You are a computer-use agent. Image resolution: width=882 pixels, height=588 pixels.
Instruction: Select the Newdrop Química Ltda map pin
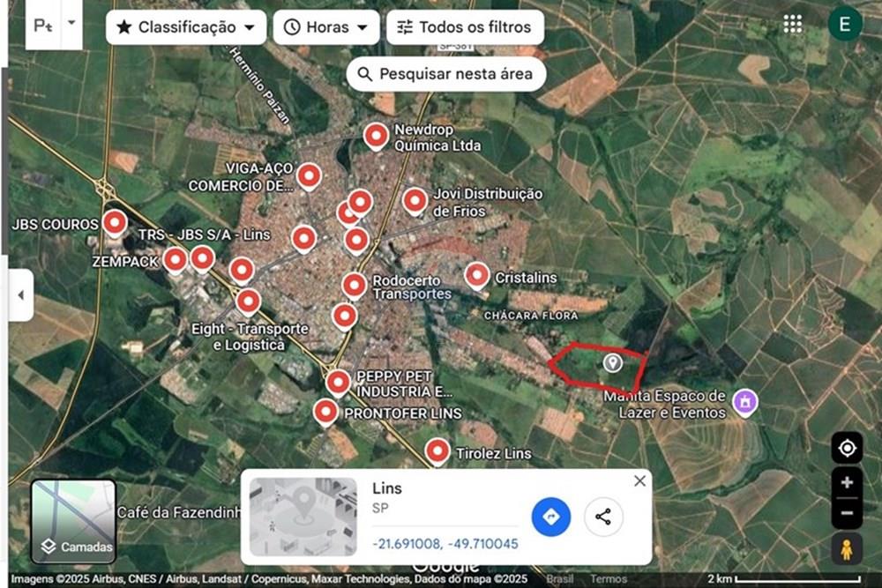coord(376,137)
